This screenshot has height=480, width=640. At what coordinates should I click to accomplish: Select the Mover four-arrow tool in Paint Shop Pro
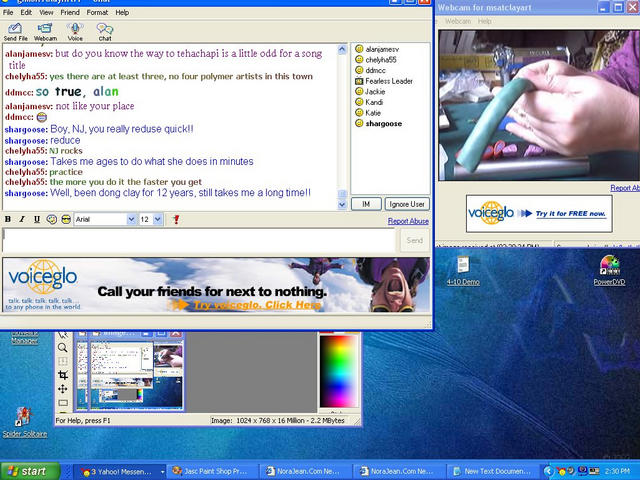tap(62, 389)
